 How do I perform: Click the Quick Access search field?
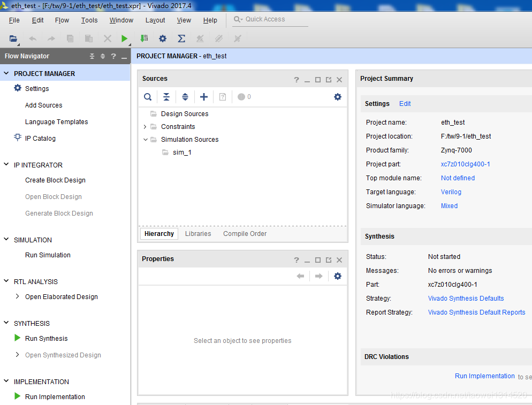point(271,19)
